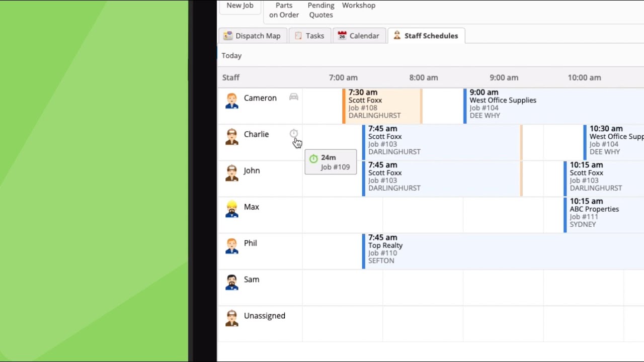Select the staff name Sam

click(x=252, y=280)
